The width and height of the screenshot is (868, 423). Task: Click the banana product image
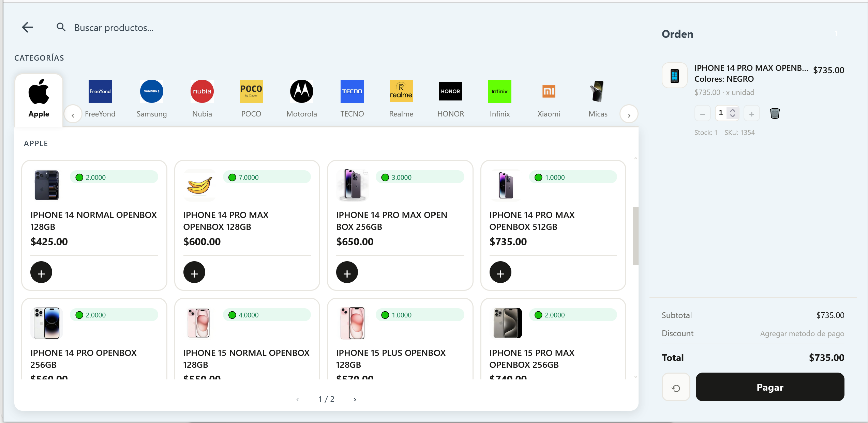[x=200, y=185]
